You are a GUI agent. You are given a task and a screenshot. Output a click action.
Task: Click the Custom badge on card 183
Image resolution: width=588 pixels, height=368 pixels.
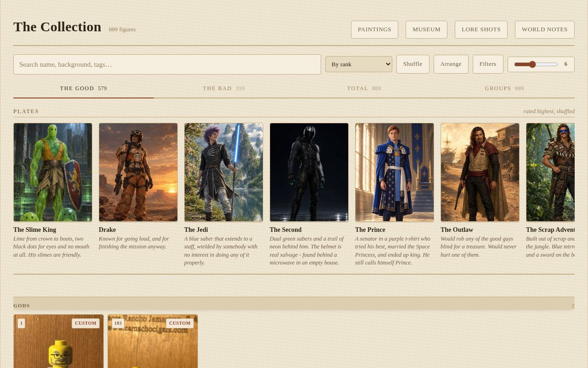[180, 323]
